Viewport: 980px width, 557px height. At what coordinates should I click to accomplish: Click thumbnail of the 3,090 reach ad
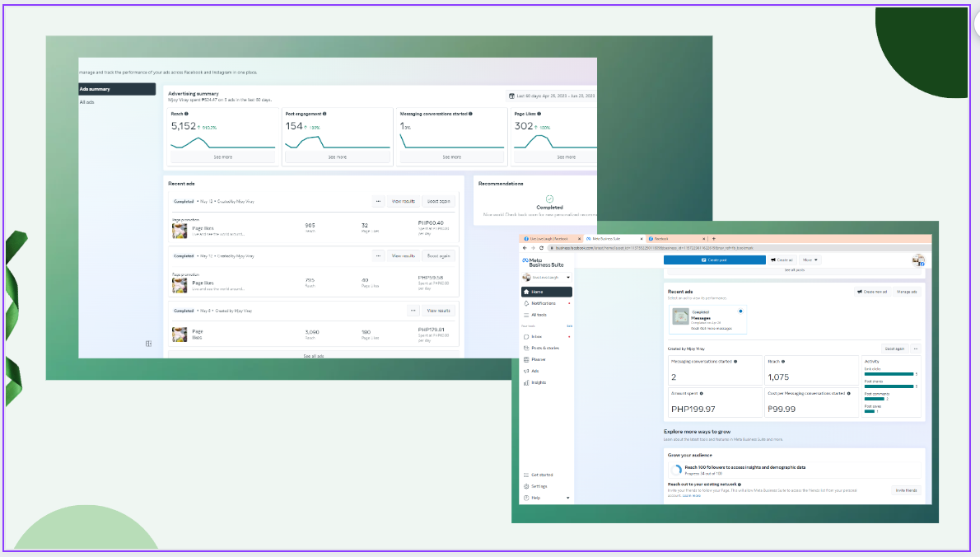click(x=180, y=335)
